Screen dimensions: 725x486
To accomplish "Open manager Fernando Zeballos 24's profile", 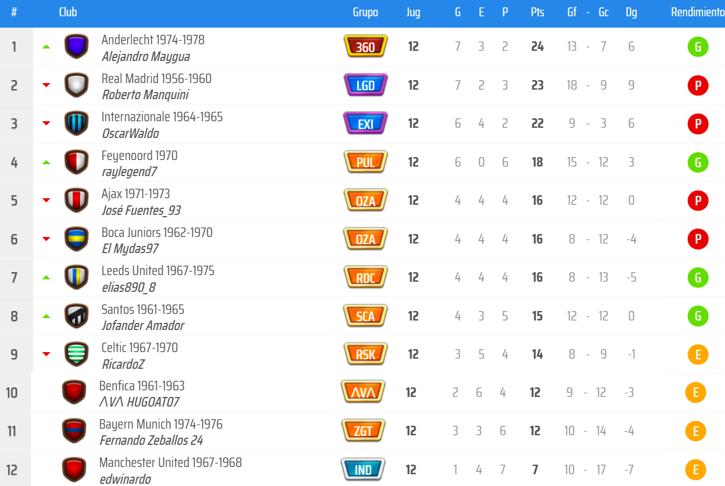I will coord(151,440).
